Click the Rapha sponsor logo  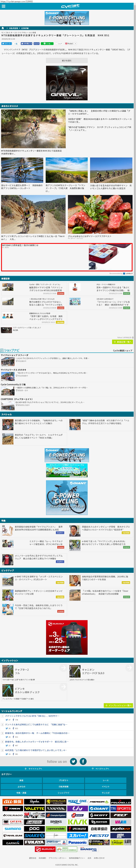(34, 802)
